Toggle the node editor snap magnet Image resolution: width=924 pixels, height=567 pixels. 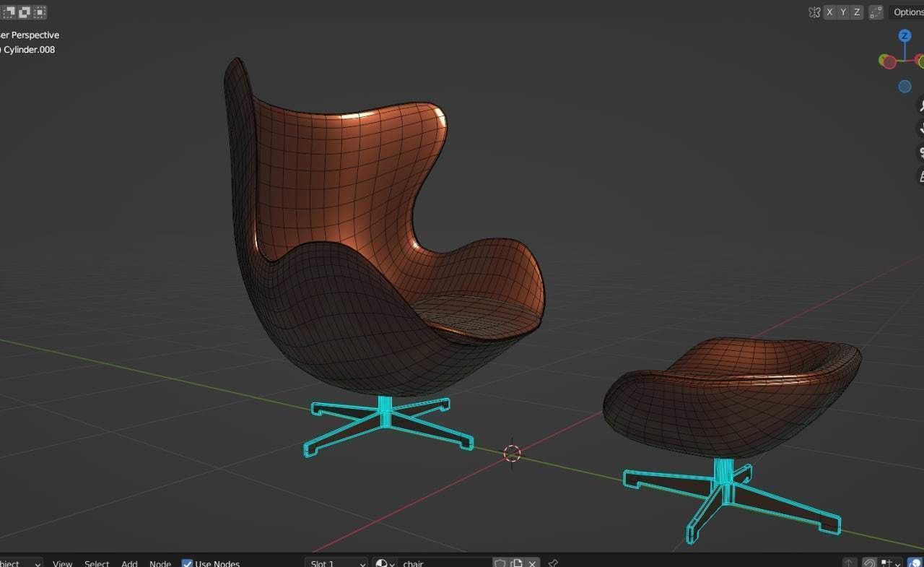(x=870, y=563)
